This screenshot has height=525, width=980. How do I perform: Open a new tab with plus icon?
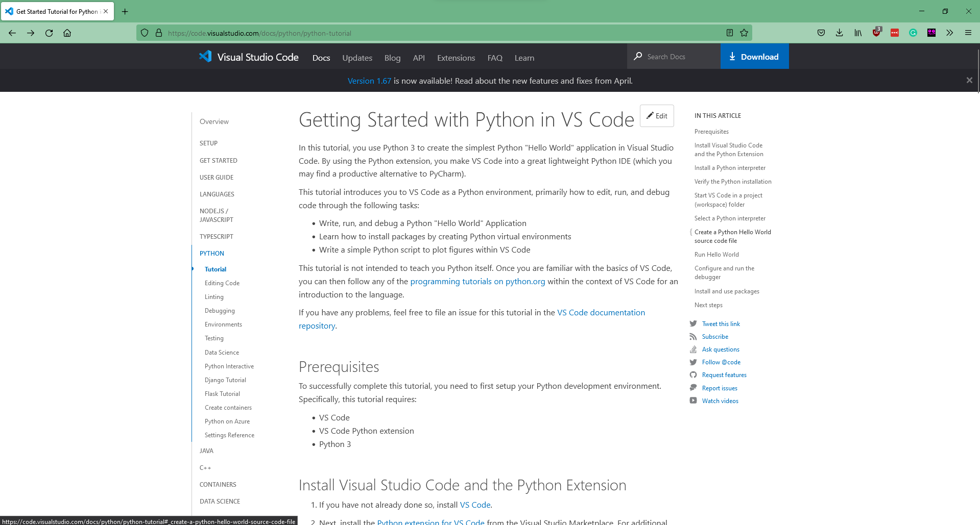tap(125, 11)
